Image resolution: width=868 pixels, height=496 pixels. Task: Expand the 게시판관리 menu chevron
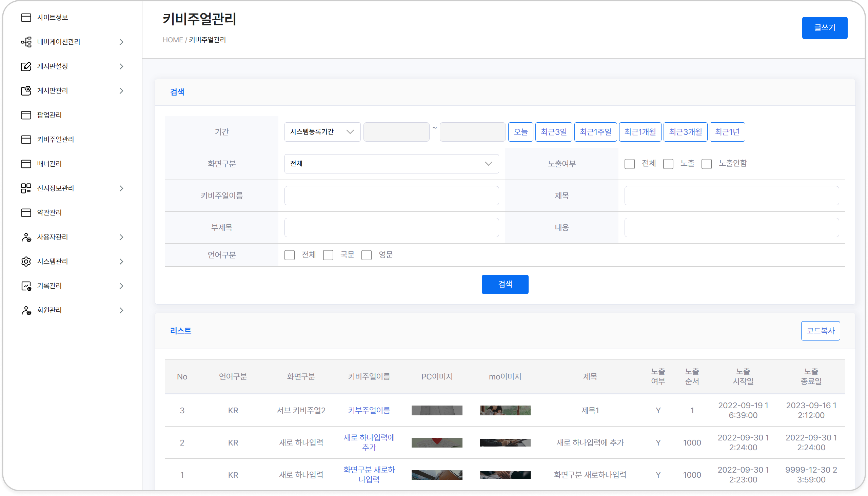pyautogui.click(x=121, y=90)
